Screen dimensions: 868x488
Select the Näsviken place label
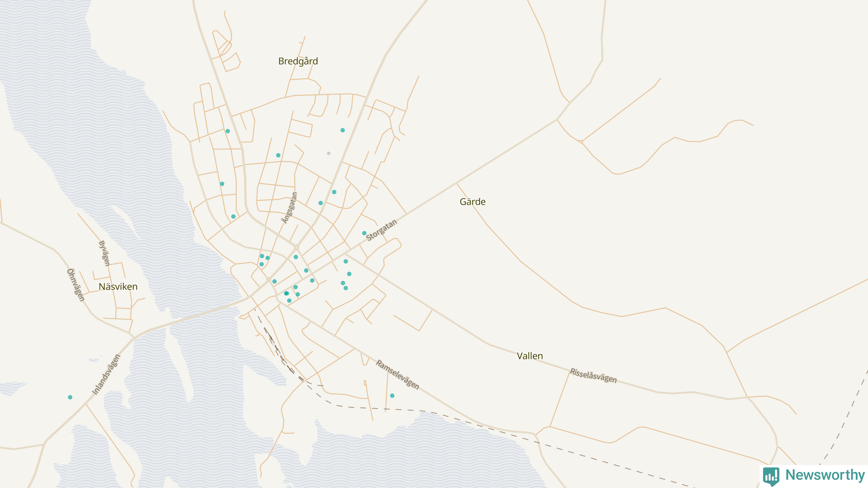118,287
